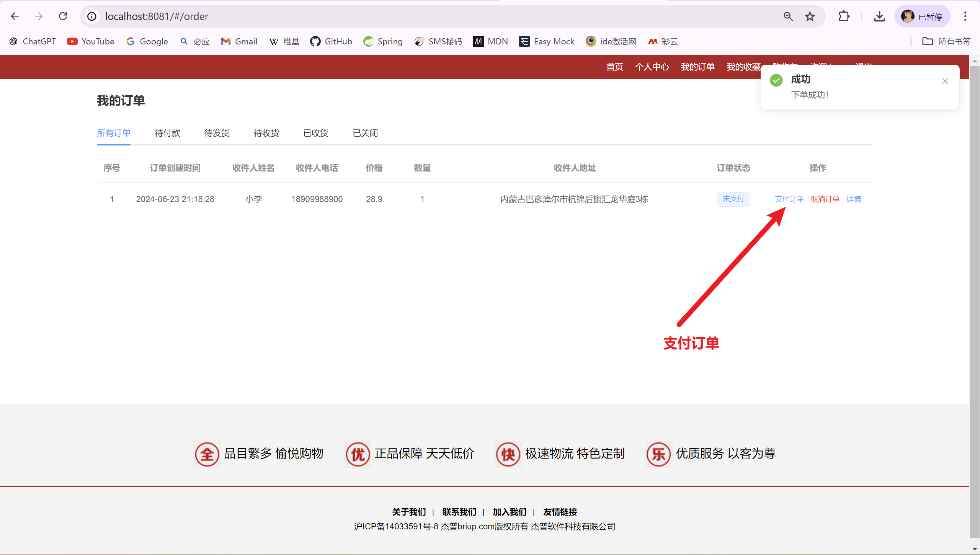Open the YouTube bookmark
980x555 pixels.
(91, 41)
